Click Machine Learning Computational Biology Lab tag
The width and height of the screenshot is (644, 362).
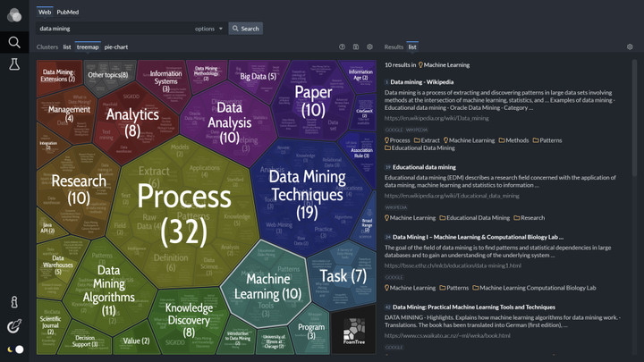(534, 288)
